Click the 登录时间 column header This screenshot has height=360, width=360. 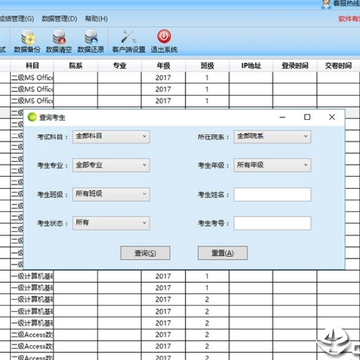[295, 66]
